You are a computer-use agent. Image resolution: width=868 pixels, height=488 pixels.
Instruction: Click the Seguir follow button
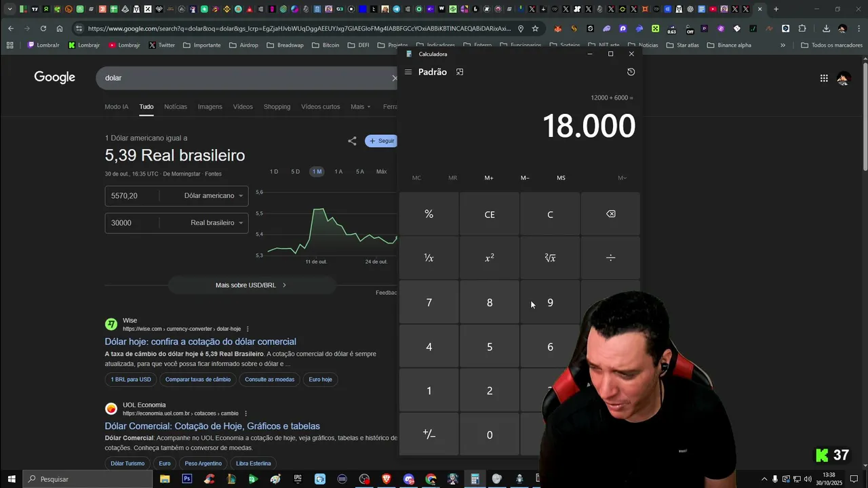click(x=381, y=141)
